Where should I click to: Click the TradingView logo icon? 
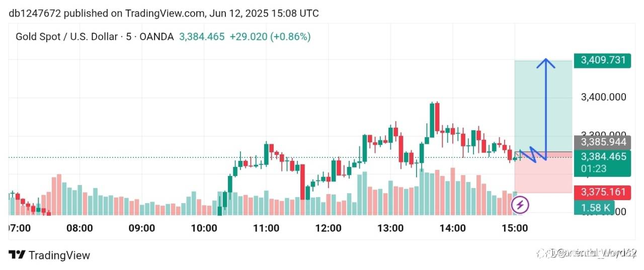tap(17, 255)
